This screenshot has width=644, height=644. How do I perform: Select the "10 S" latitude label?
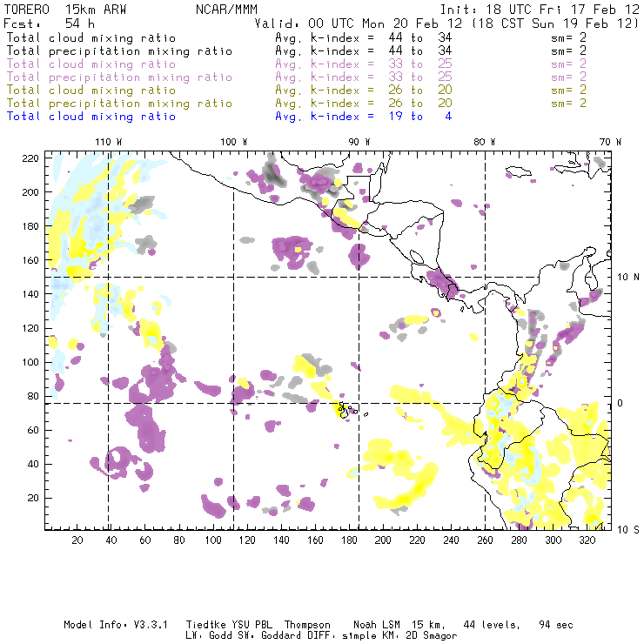pos(625,529)
